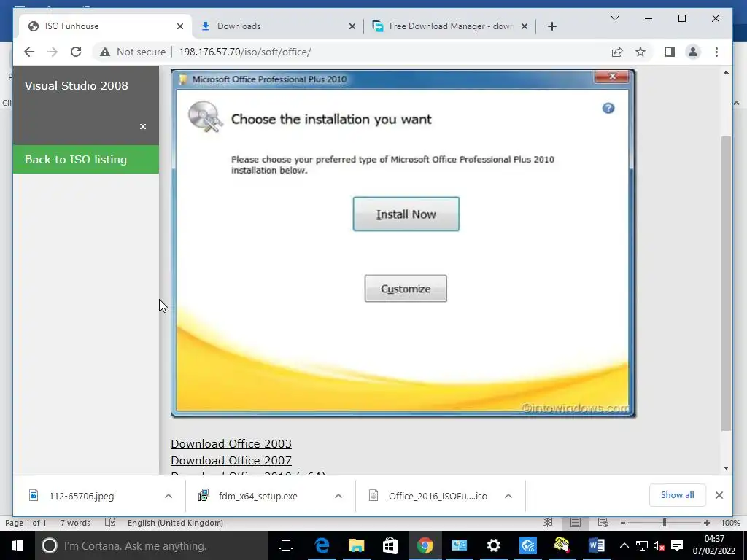Viewport: 747px width, 560px height.
Task: Click the browser forward arrow
Action: tap(53, 52)
